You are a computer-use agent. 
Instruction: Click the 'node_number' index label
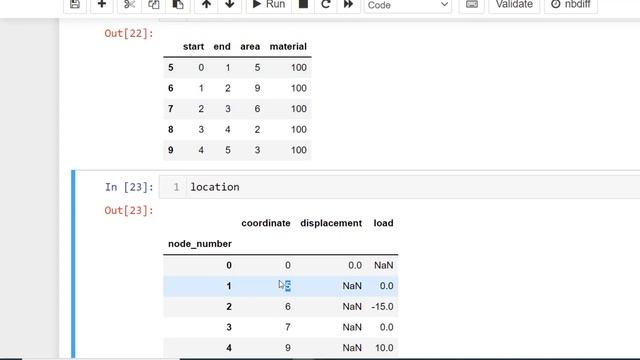tap(200, 244)
